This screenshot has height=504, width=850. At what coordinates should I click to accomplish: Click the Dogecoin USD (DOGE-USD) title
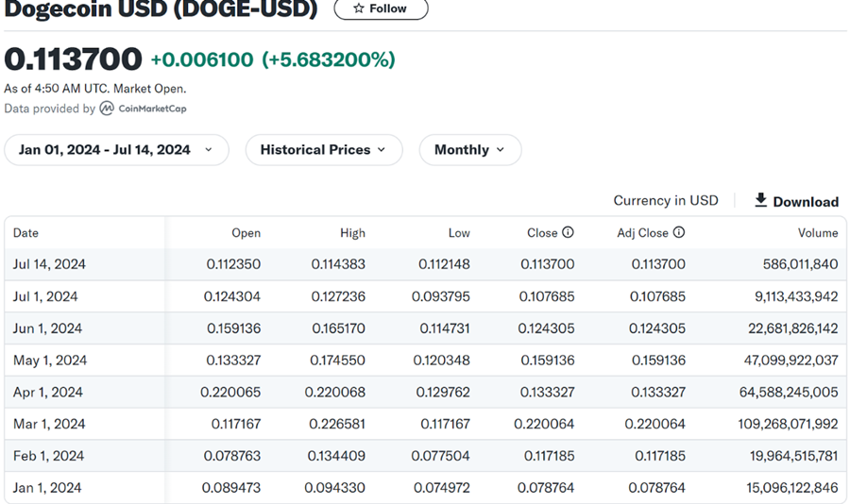click(x=161, y=9)
